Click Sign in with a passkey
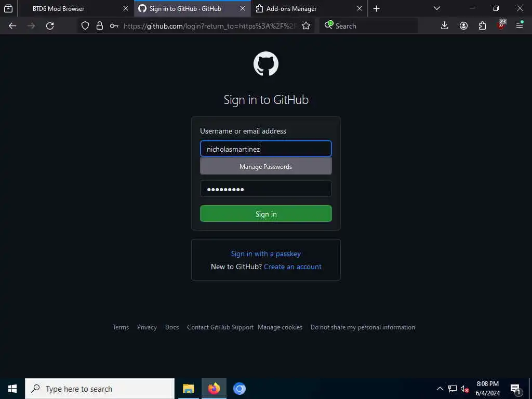Image resolution: width=532 pixels, height=399 pixels. (x=265, y=254)
